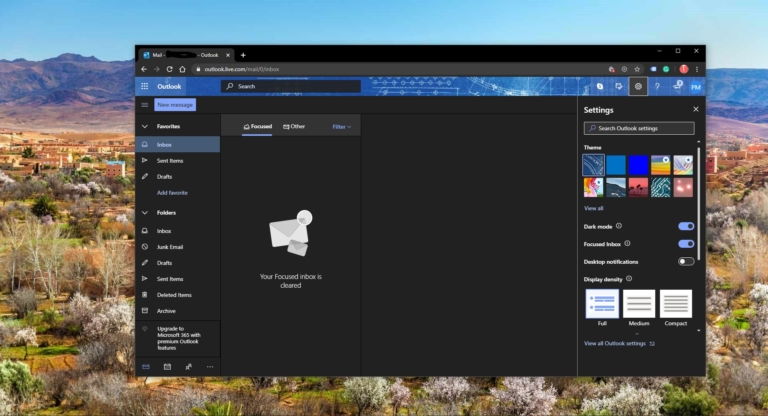Open the Calendar icon in bottom bar
Screen dimensions: 768x416
click(x=167, y=367)
